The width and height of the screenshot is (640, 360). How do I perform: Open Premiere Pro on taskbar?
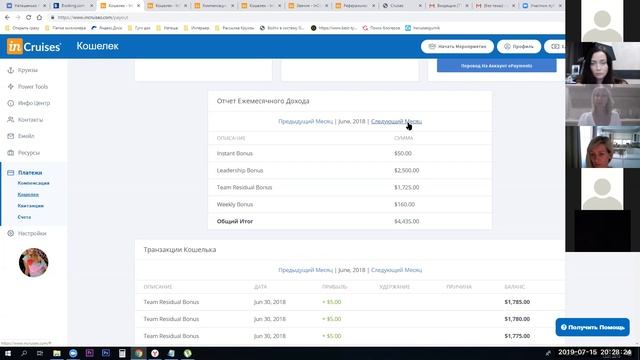pos(89,353)
